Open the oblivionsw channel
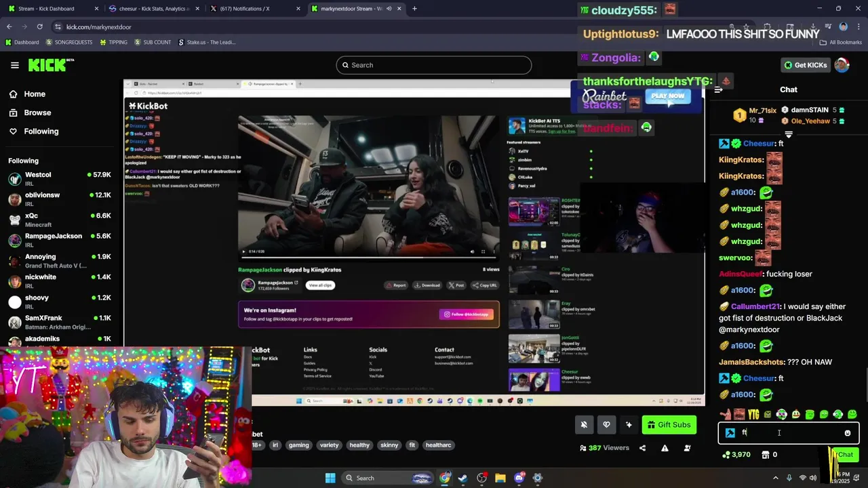Screen dimensions: 868x488 (x=60, y=199)
